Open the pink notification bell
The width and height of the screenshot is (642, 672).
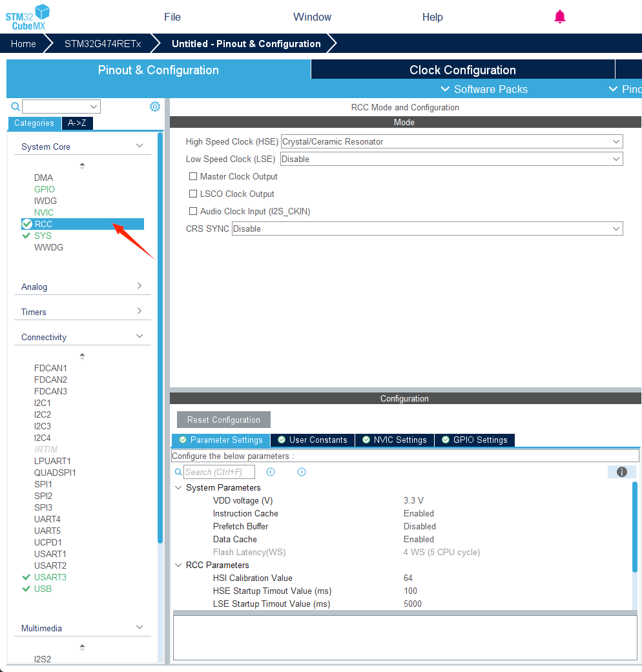tap(560, 17)
